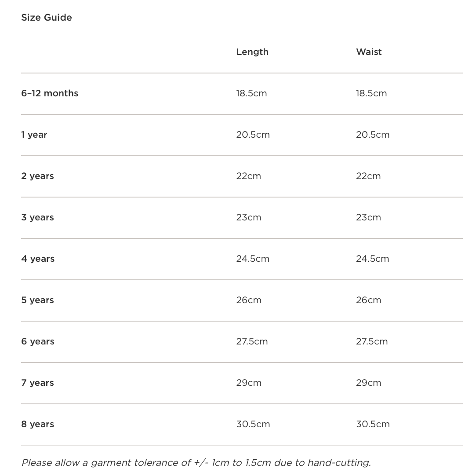Click the Size Guide heading
Viewport: 472px width, 476px height.
(x=47, y=18)
